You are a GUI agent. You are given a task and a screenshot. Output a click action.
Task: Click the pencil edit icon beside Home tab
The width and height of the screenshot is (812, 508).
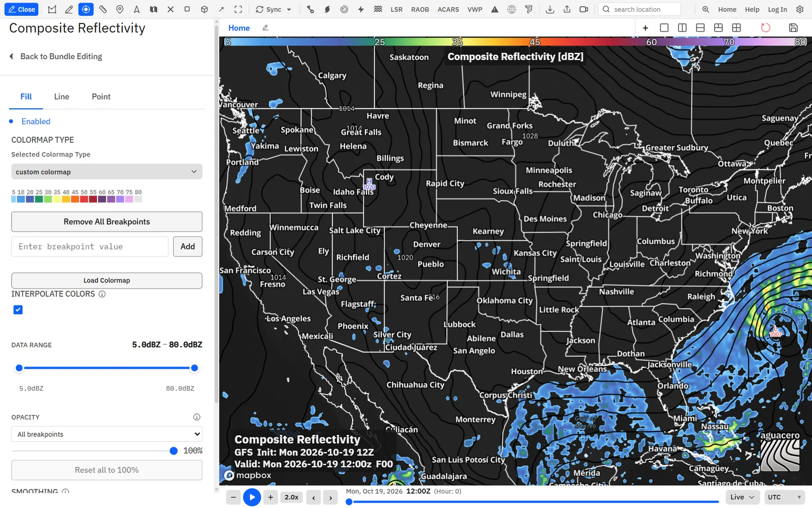(265, 28)
